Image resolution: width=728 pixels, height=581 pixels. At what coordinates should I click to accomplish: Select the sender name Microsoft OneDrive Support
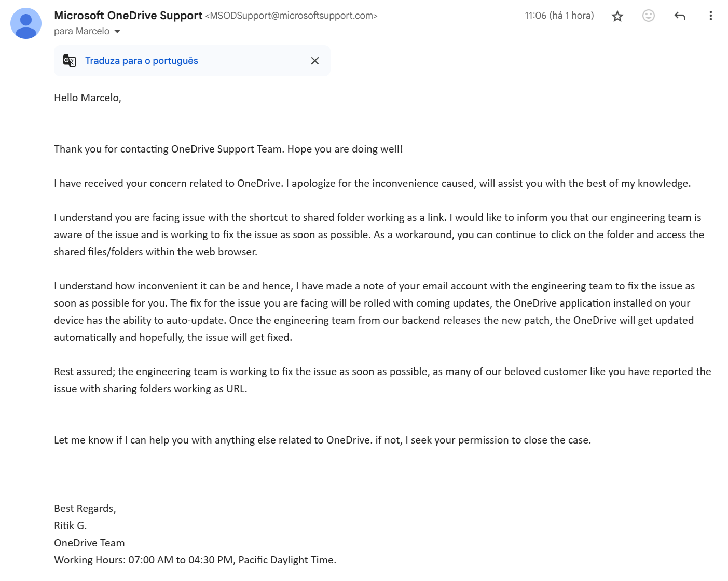click(x=128, y=16)
